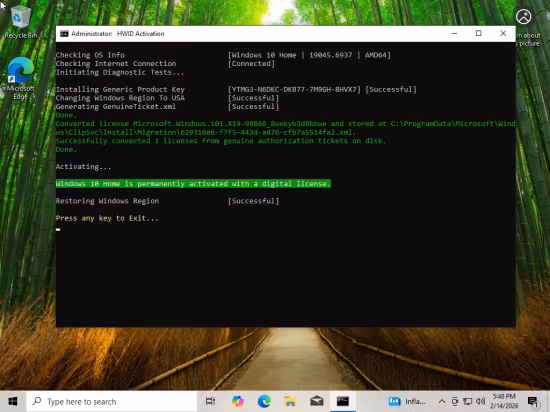The width and height of the screenshot is (550, 412).
Task: Open the Windows Start menu
Action: 13,401
